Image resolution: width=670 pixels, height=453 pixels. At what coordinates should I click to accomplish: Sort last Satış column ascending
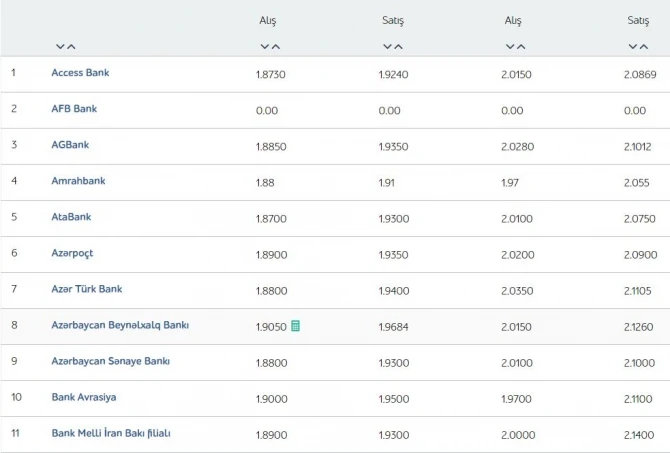(644, 47)
